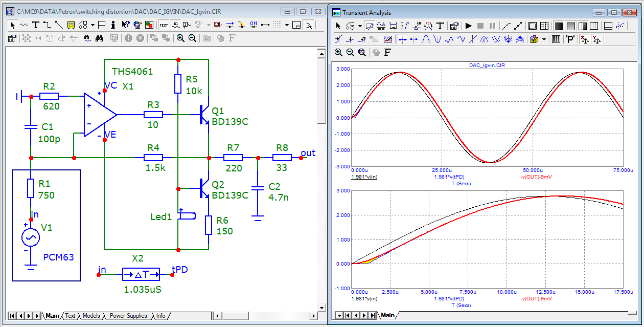Go to last schematic page tab
This screenshot has height=327, width=644.
(37, 316)
